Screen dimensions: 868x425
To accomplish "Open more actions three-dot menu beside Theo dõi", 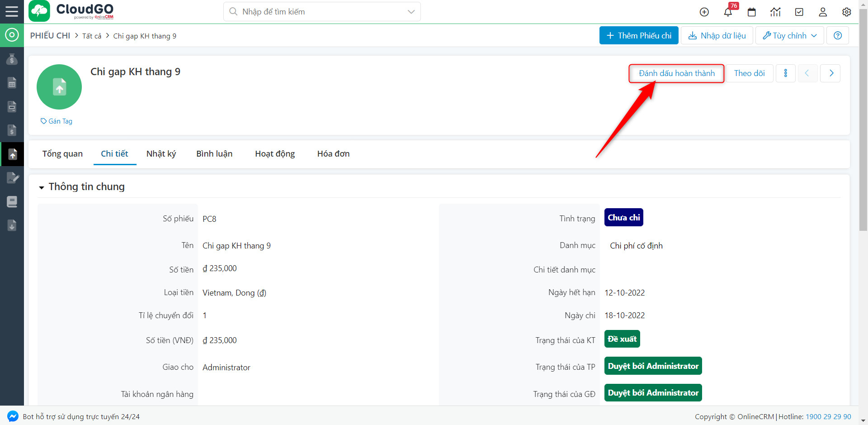I will click(x=785, y=73).
